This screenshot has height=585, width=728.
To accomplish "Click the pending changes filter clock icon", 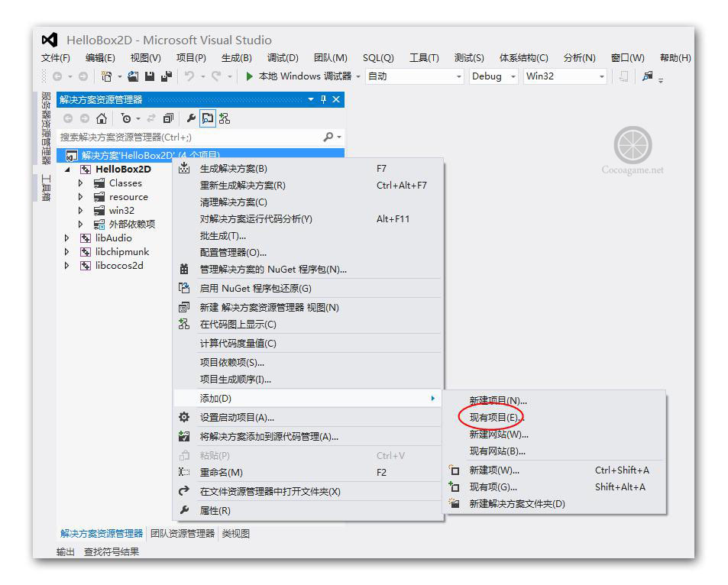I will coord(126,118).
